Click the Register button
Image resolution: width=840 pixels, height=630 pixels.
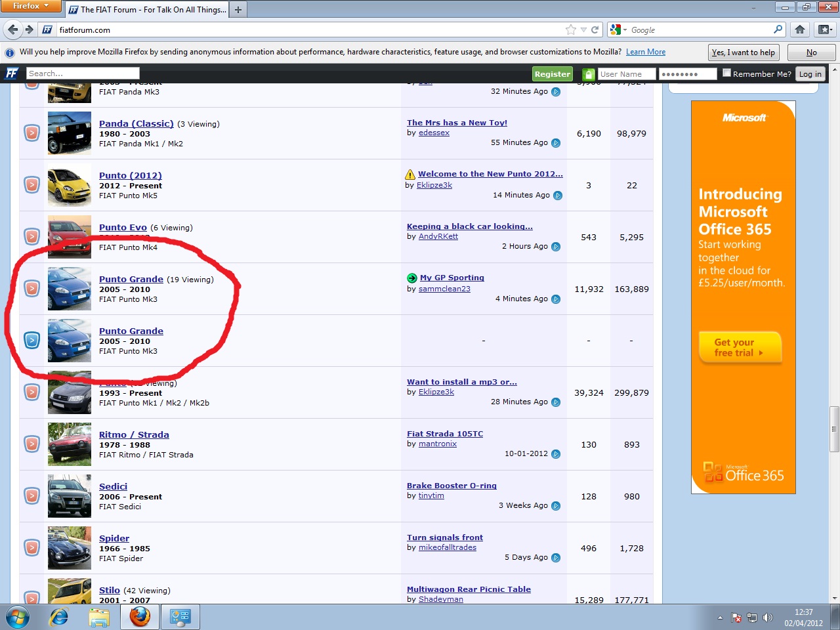pyautogui.click(x=553, y=74)
